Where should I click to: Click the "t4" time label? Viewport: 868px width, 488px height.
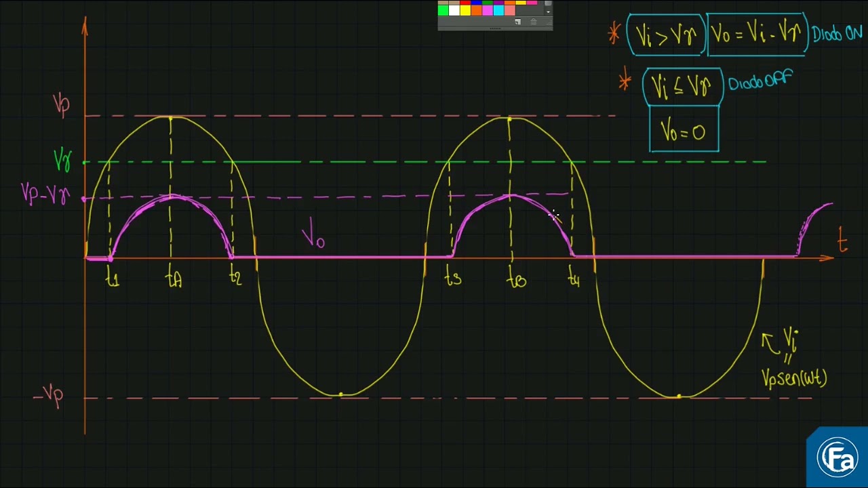574,277
